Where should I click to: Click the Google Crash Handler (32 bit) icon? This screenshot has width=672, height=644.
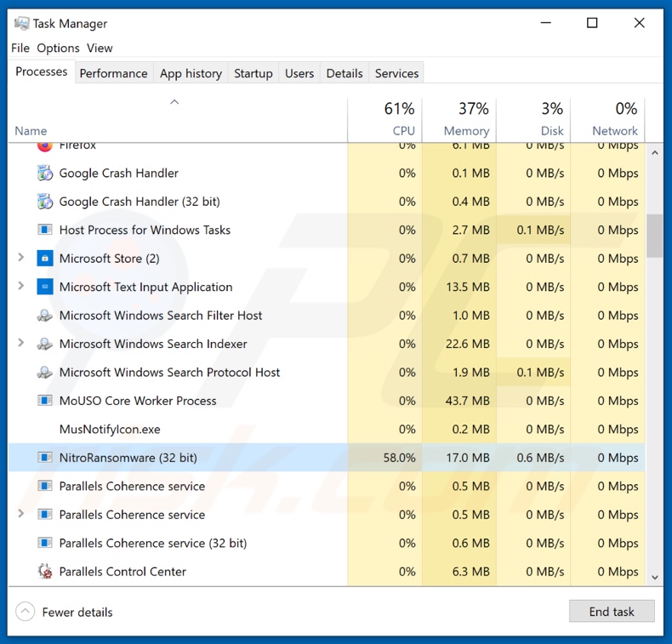coord(44,202)
